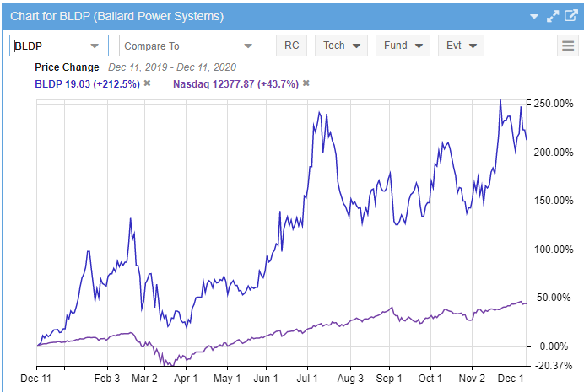Click the Jun 1 x-axis label
Screen dimensions: 584x392
[266, 379]
